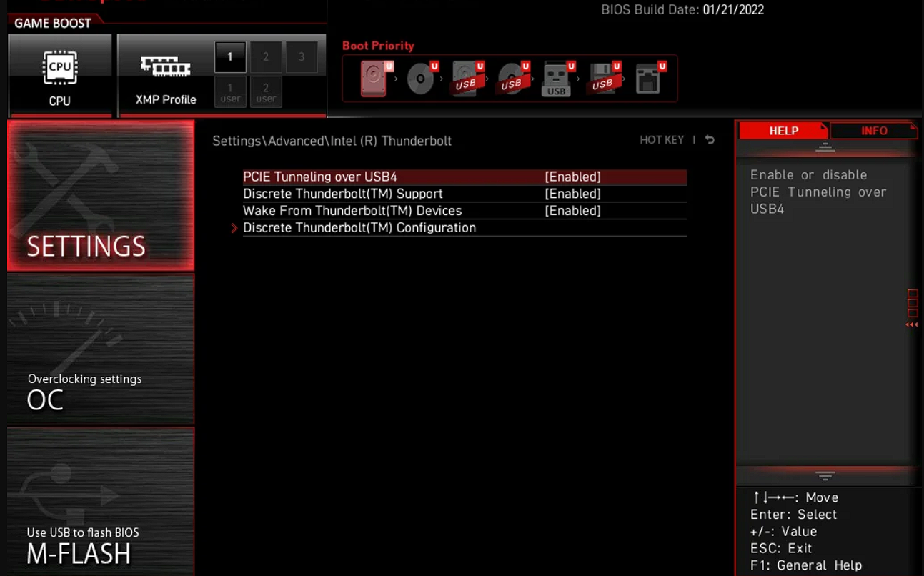Select XMP Profile slot 1

230,56
